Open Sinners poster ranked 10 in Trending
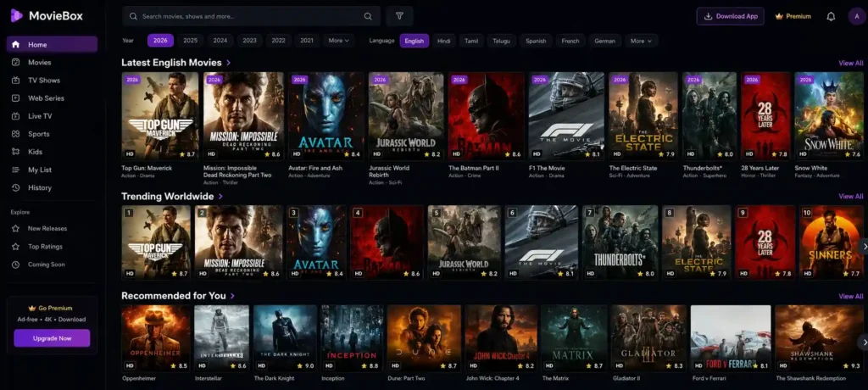Image resolution: width=868 pixels, height=390 pixels. 831,242
